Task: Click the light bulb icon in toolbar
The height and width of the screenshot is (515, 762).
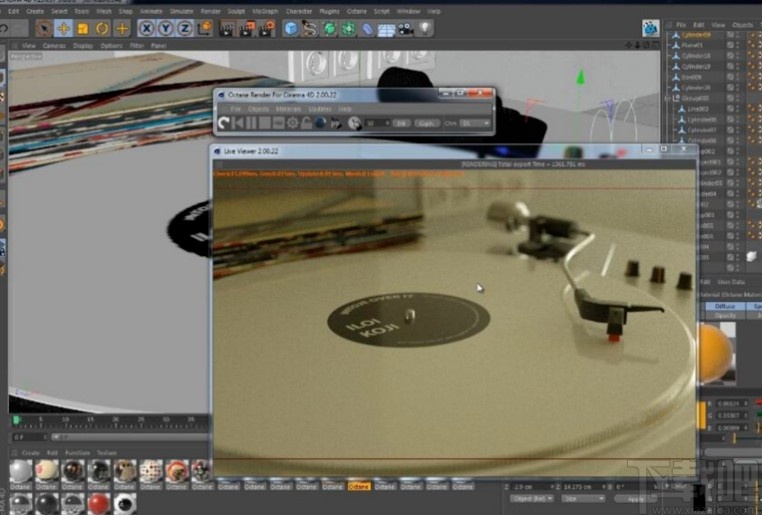Action: (424, 29)
